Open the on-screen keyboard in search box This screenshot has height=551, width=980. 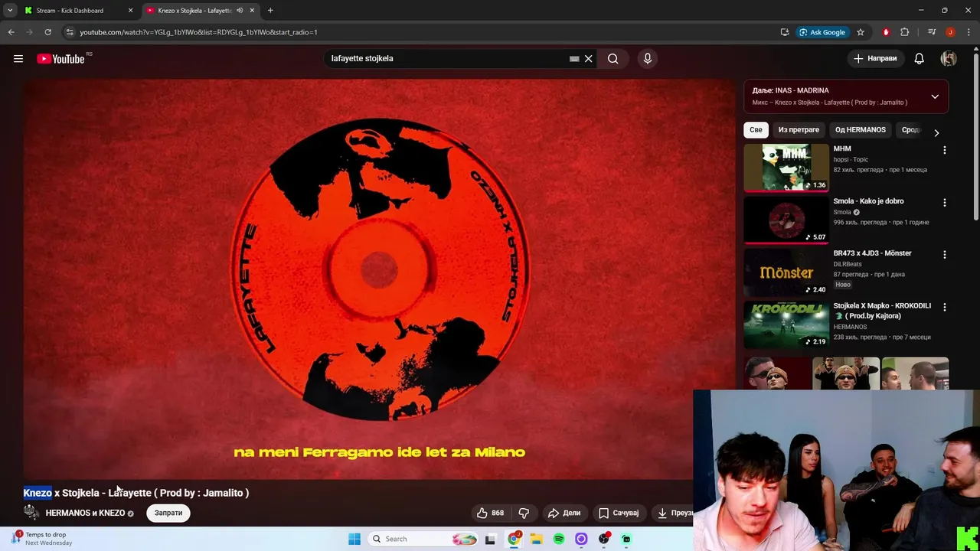pos(574,59)
